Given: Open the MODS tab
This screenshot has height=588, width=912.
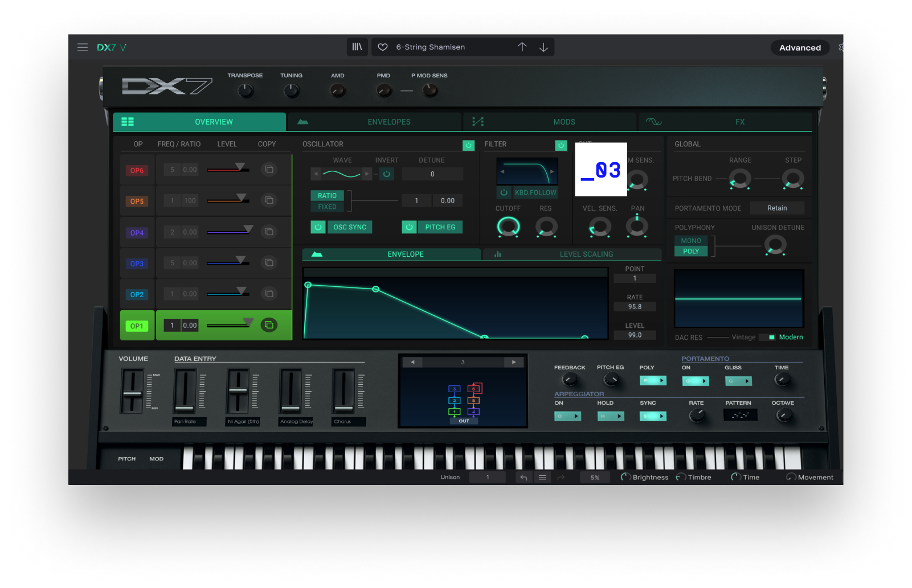Looking at the screenshot, I should click(x=550, y=122).
